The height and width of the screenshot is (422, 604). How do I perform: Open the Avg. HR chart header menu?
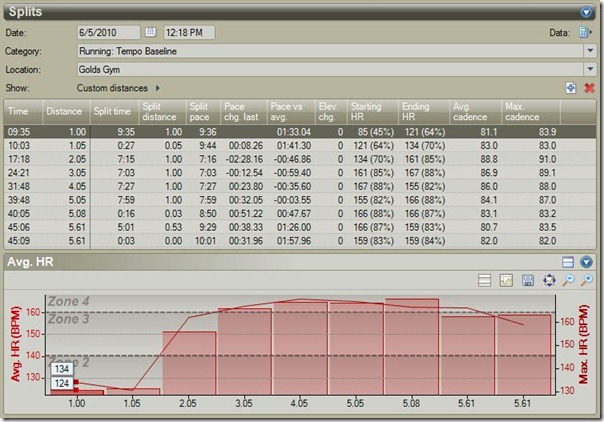(x=587, y=261)
